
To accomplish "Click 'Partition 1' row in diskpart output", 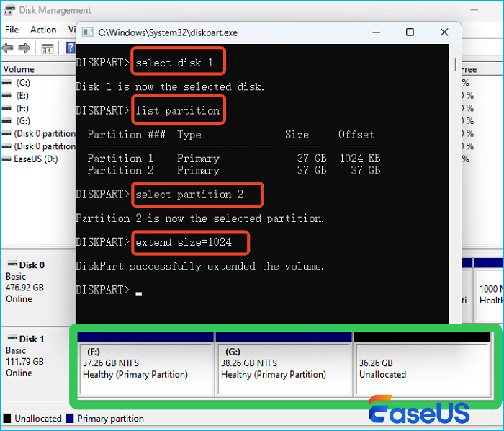I will pos(234,159).
